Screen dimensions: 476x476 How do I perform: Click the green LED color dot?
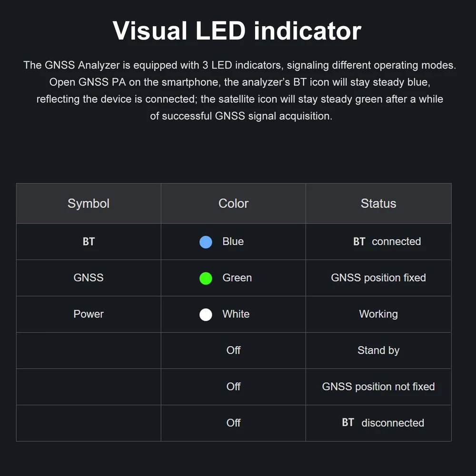pyautogui.click(x=206, y=278)
